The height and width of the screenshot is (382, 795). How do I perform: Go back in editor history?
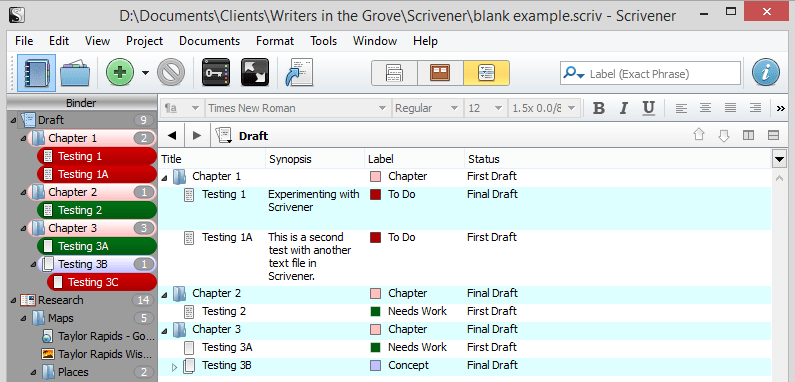click(172, 135)
